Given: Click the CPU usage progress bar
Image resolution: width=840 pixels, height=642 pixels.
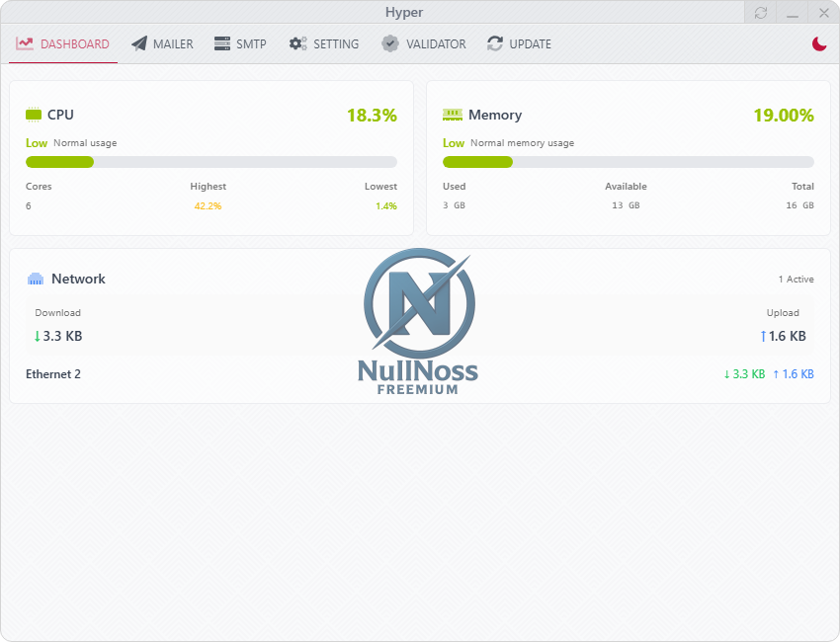Looking at the screenshot, I should (211, 162).
